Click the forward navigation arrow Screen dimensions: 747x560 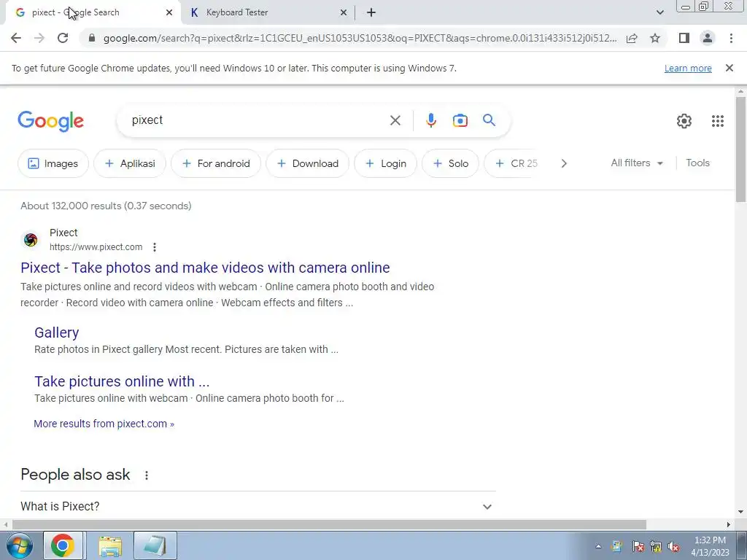click(x=39, y=38)
